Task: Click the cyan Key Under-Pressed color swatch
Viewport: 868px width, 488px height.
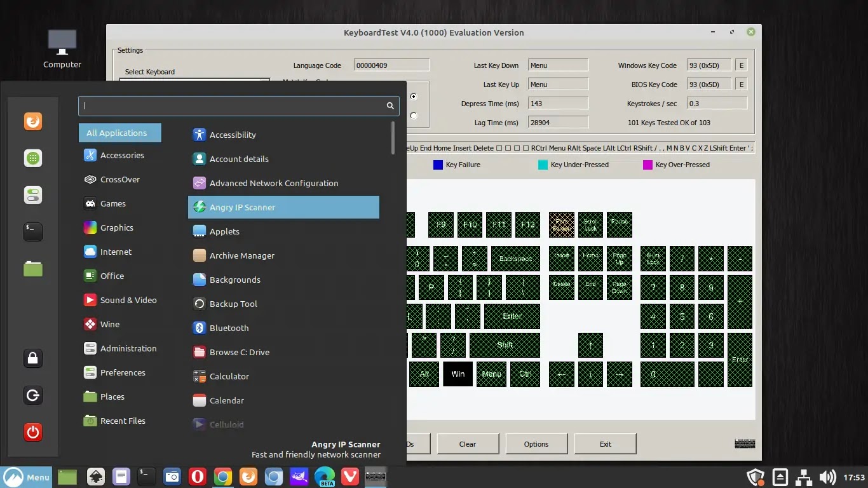Action: tap(543, 165)
